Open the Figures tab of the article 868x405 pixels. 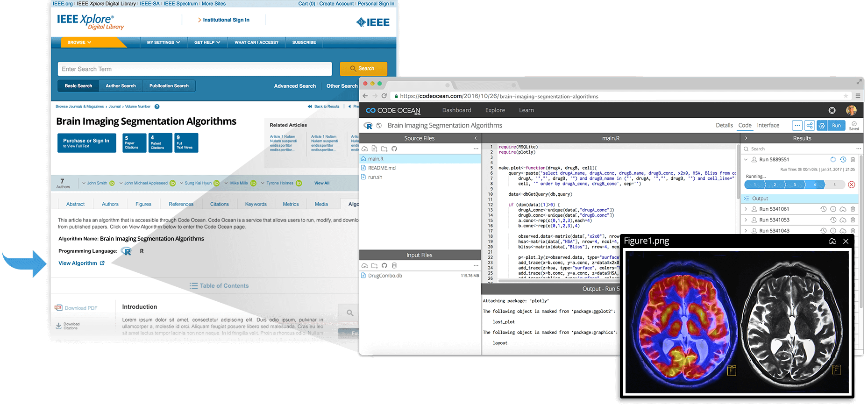[143, 204]
